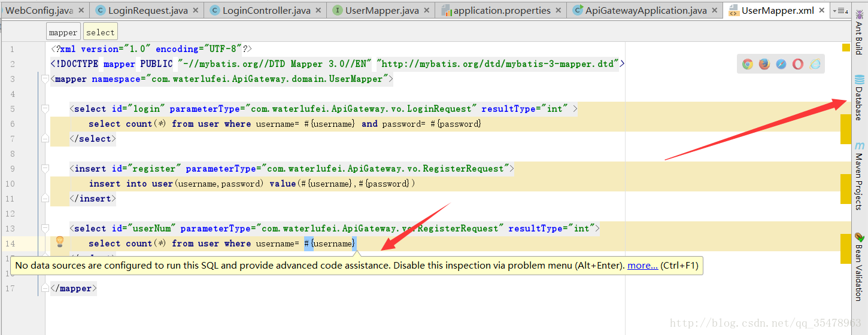Collapse the login select fold on line 5
The height and width of the screenshot is (335, 868).
coord(45,109)
